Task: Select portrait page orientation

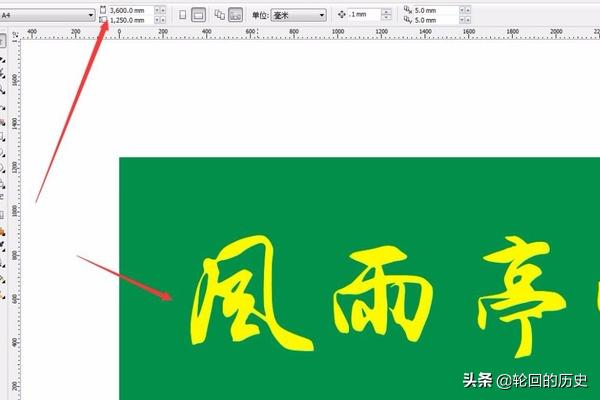Action: click(182, 15)
